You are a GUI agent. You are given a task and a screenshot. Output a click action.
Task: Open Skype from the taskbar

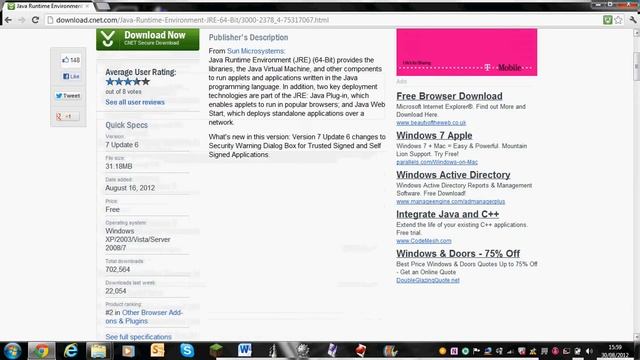tap(187, 351)
